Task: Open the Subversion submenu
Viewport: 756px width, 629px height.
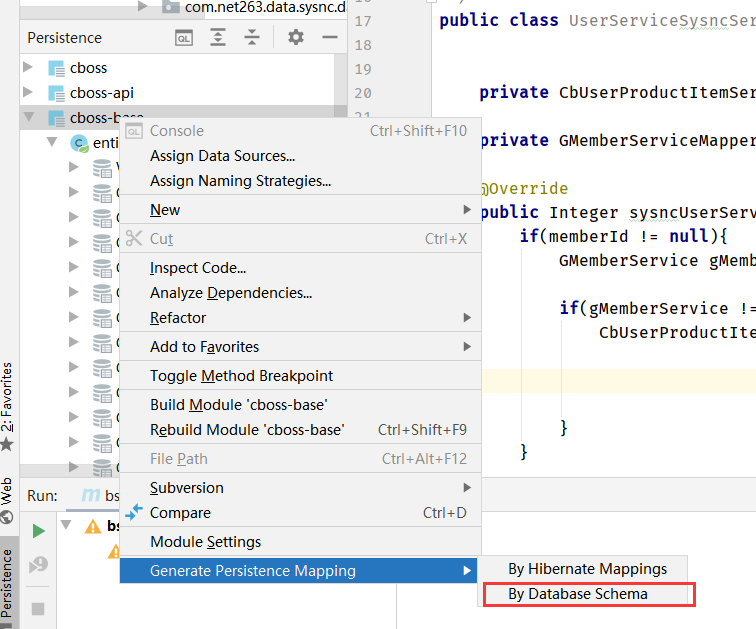Action: (300, 488)
